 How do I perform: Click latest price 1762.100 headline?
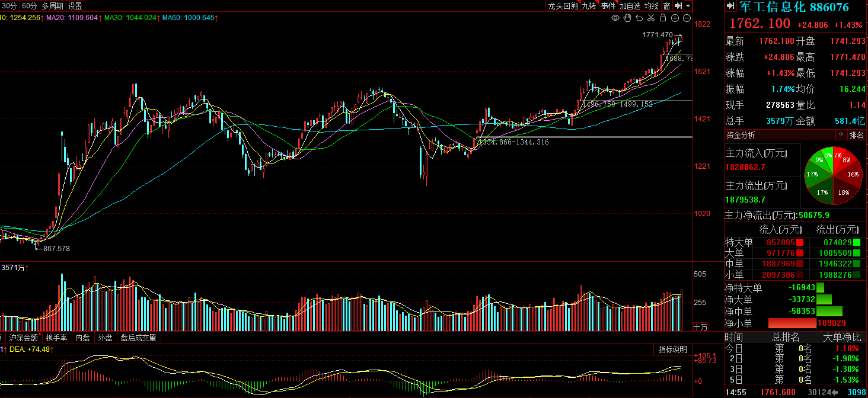(x=759, y=24)
